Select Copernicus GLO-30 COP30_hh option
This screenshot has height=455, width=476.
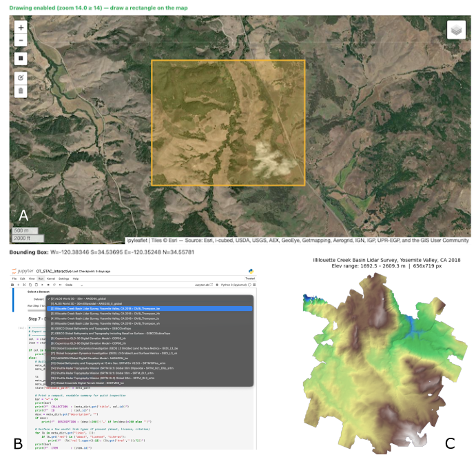click(149, 338)
